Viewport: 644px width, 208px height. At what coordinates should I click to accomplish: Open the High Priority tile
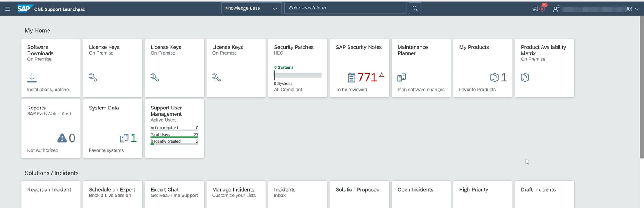point(483,194)
